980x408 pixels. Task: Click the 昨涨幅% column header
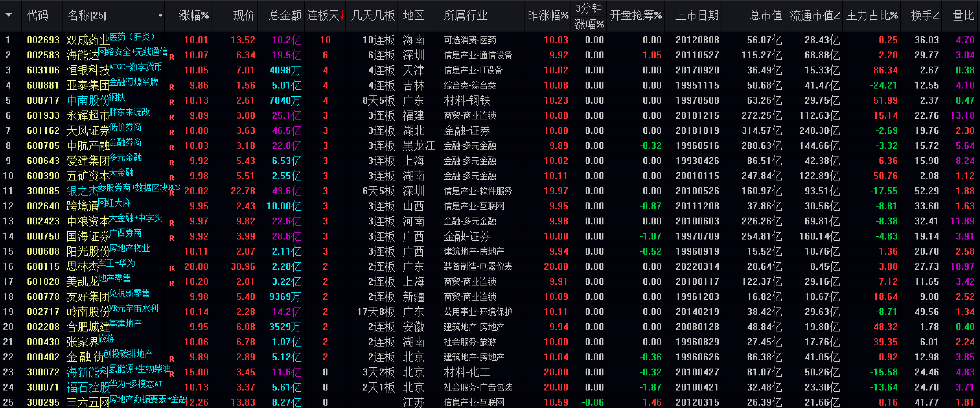pyautogui.click(x=548, y=15)
